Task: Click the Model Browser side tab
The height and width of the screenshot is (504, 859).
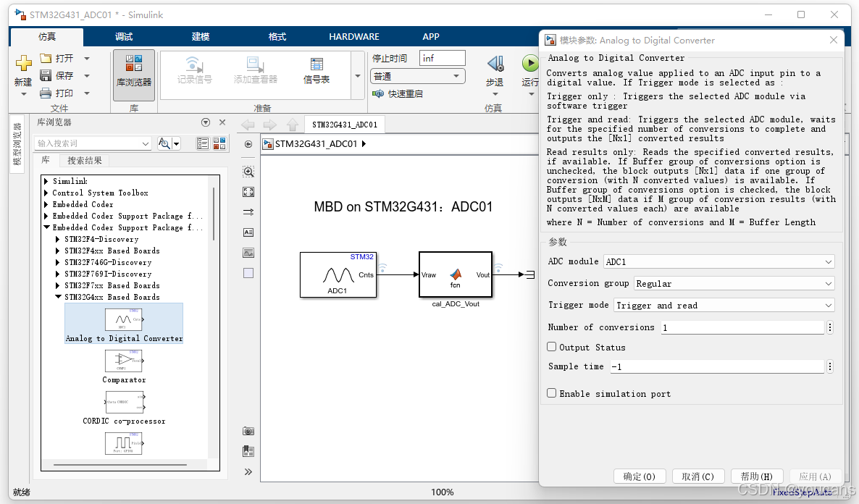Action: (17, 144)
